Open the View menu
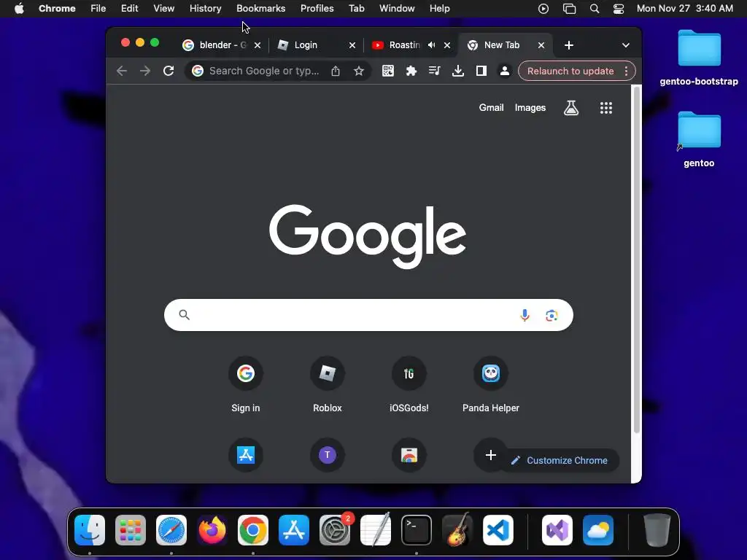 pyautogui.click(x=163, y=9)
